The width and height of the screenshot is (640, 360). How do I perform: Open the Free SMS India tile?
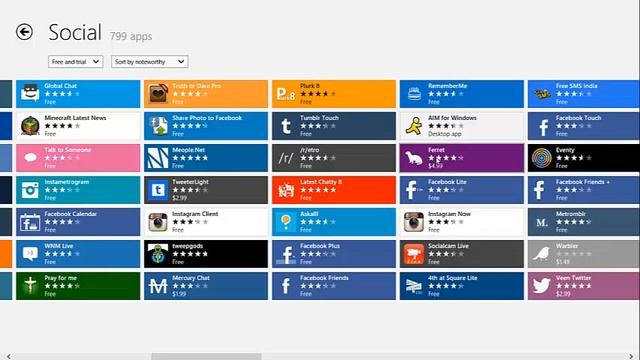tap(584, 94)
